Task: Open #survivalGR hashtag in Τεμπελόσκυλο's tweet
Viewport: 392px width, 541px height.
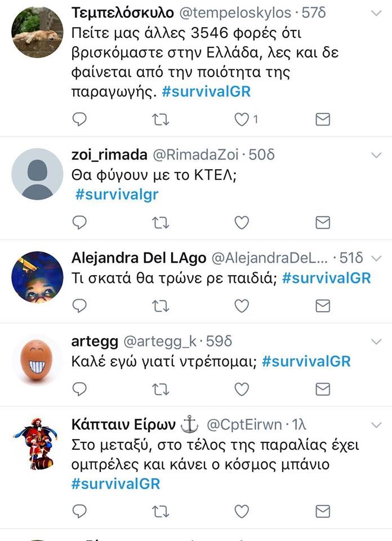Action: (206, 92)
